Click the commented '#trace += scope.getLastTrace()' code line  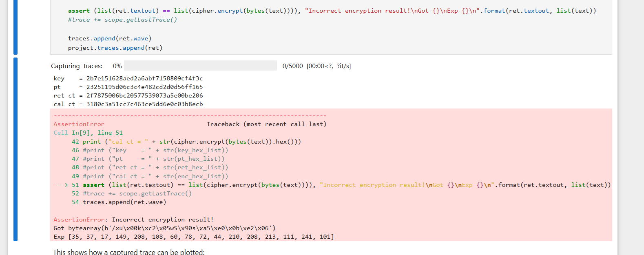pyautogui.click(x=122, y=20)
